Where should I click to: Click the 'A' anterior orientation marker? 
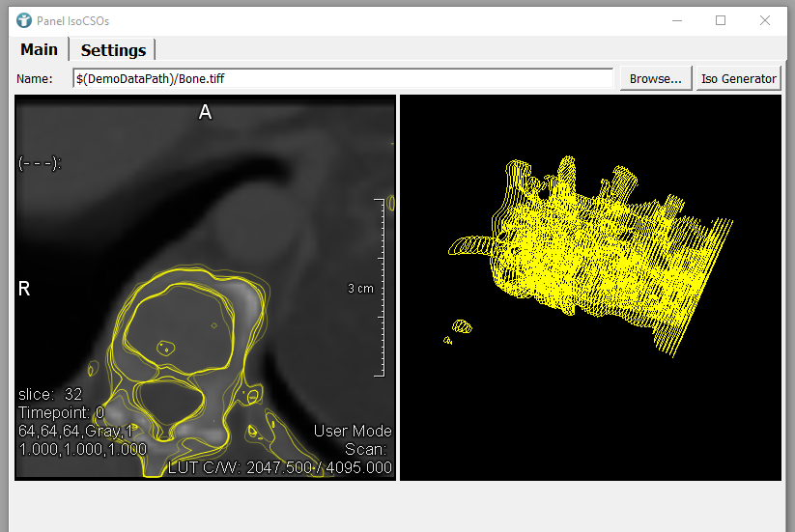coord(205,113)
